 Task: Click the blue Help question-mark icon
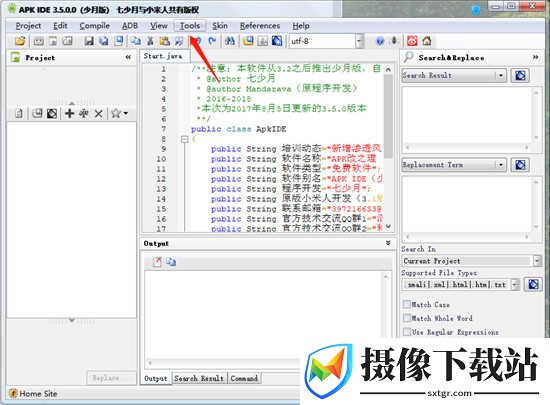coord(380,41)
